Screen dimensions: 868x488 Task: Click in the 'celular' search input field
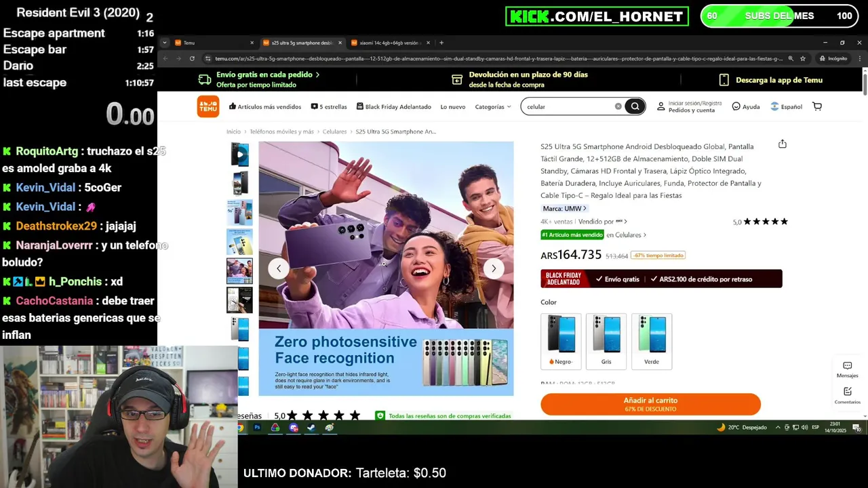(568, 106)
